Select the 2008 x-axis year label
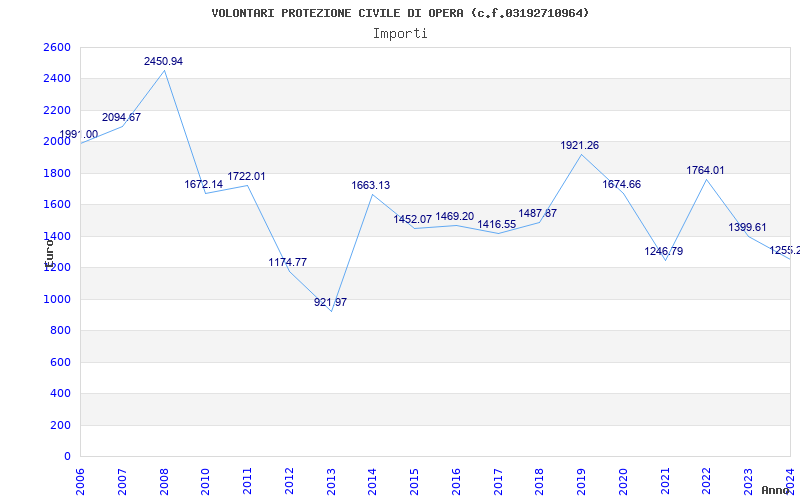 (x=164, y=481)
